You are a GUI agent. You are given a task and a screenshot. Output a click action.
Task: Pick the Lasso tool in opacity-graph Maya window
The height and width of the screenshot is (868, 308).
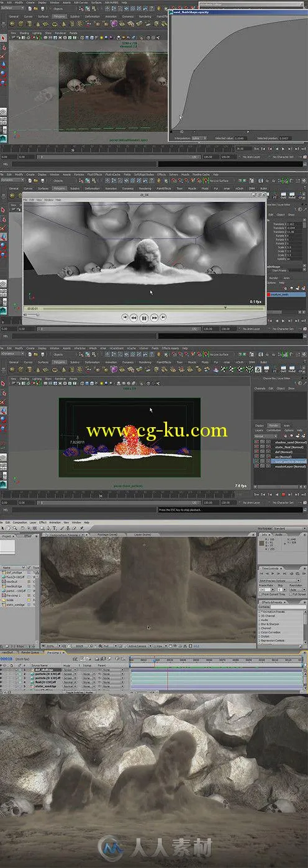pos(2,46)
